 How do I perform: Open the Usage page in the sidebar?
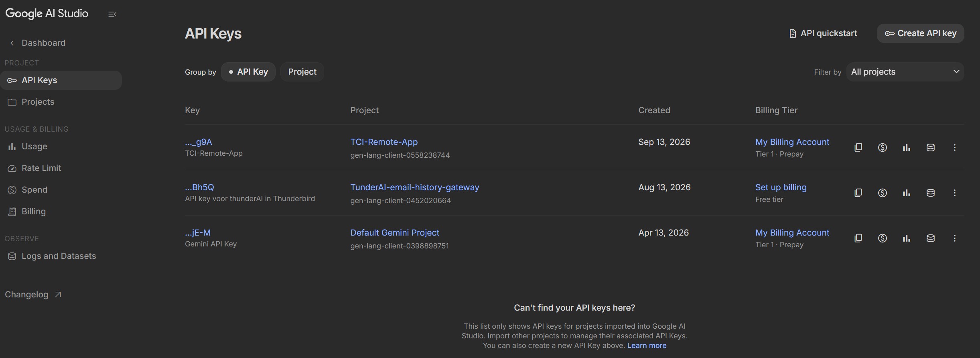tap(61, 146)
